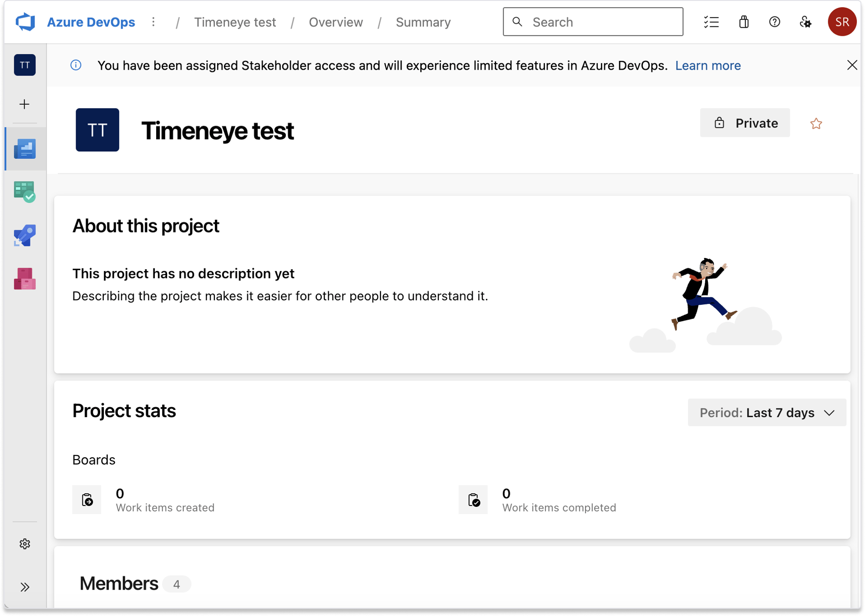Open Artifacts from the sidebar

(25, 279)
